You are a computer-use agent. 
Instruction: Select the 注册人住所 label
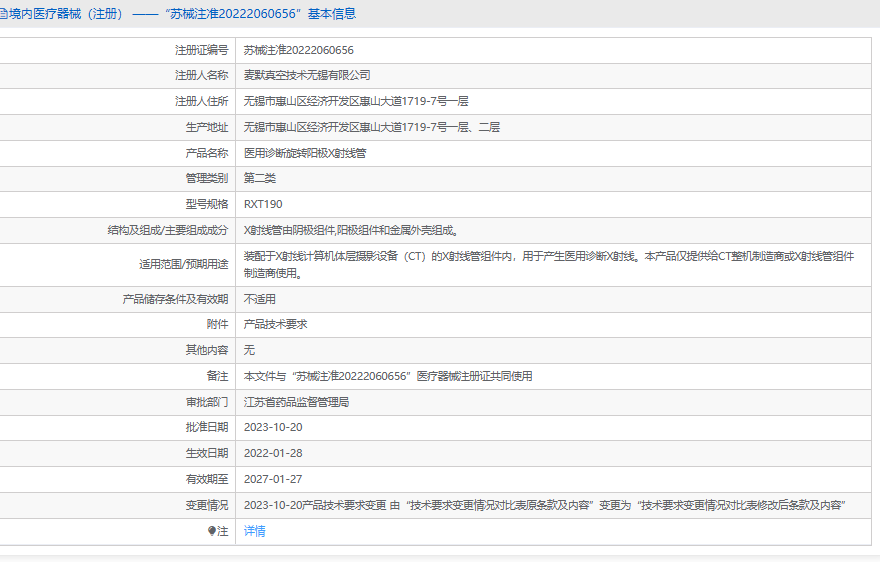201,102
